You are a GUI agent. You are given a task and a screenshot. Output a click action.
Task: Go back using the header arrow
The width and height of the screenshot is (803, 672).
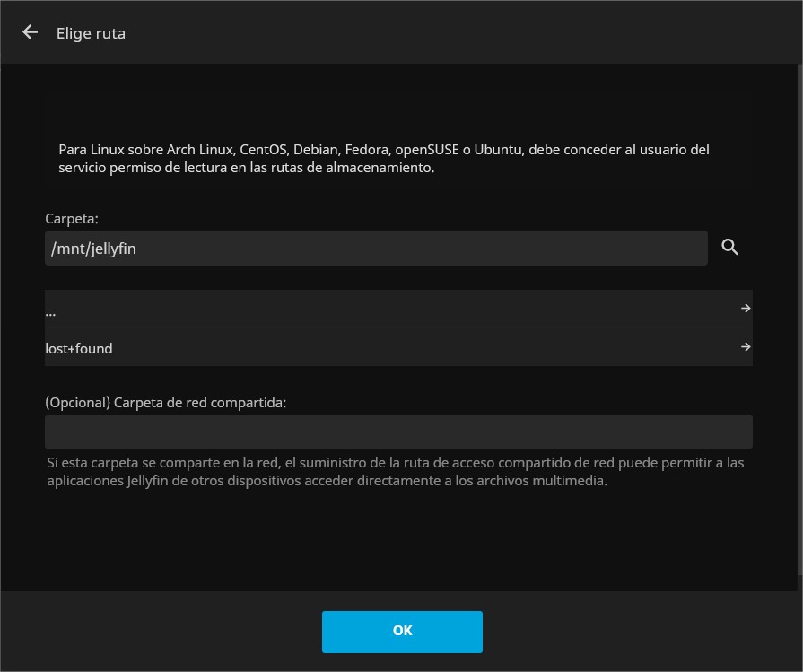point(31,32)
